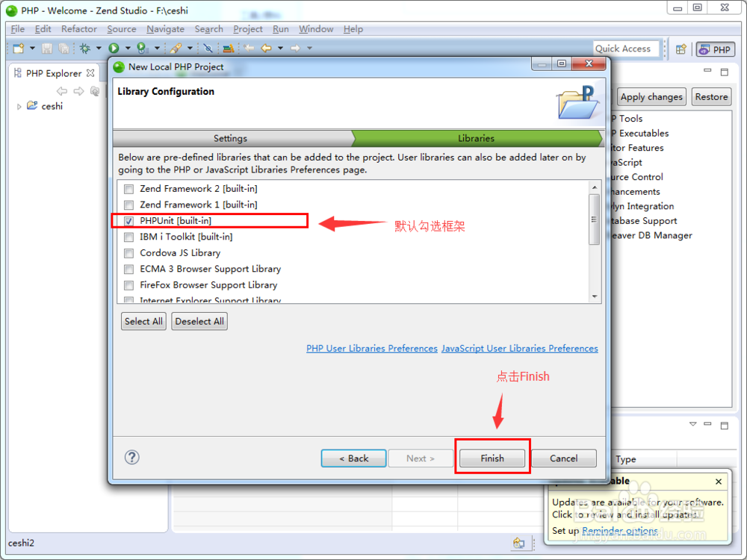Click the yellow Back navigation arrow
The image size is (747, 560).
coord(266,48)
